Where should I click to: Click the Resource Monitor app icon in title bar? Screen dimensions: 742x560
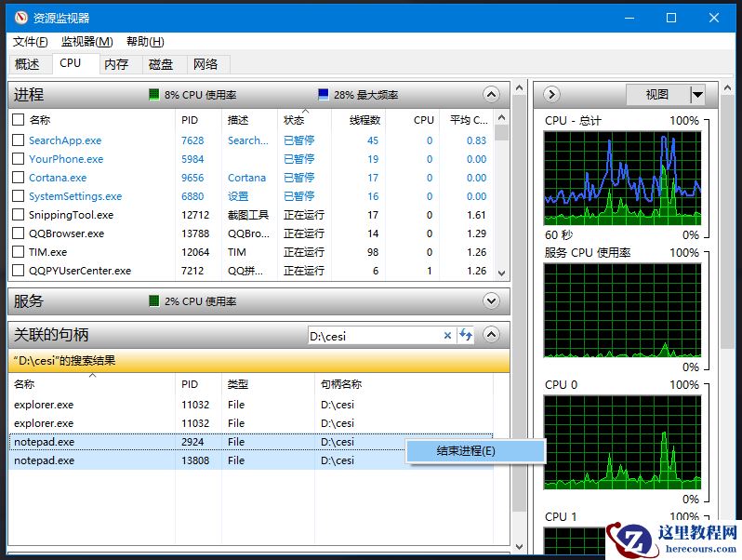pos(20,18)
